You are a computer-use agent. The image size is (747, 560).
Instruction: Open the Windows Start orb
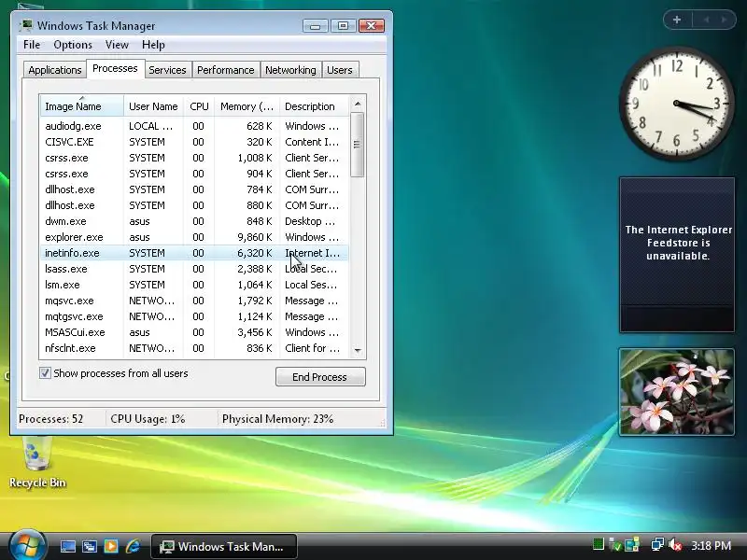click(27, 545)
